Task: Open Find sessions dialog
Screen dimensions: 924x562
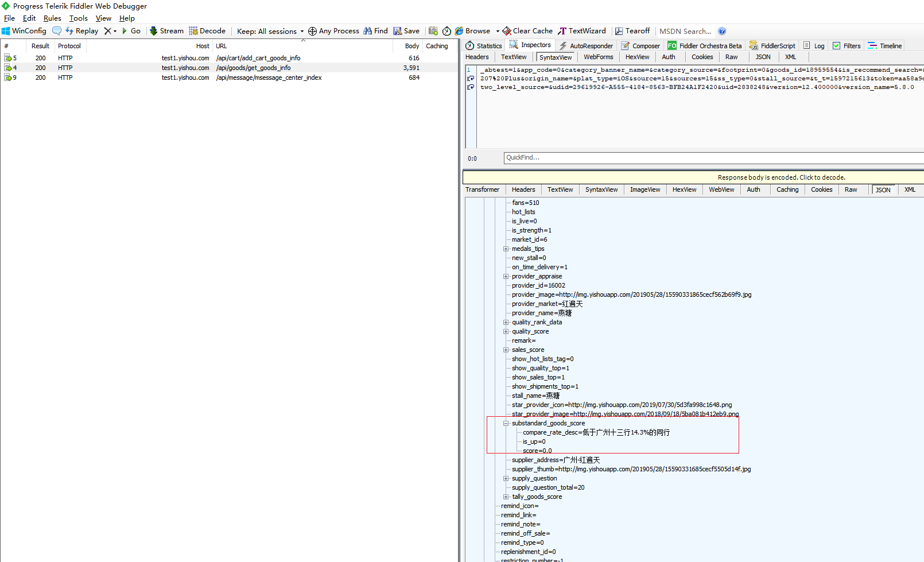Action: [x=375, y=31]
